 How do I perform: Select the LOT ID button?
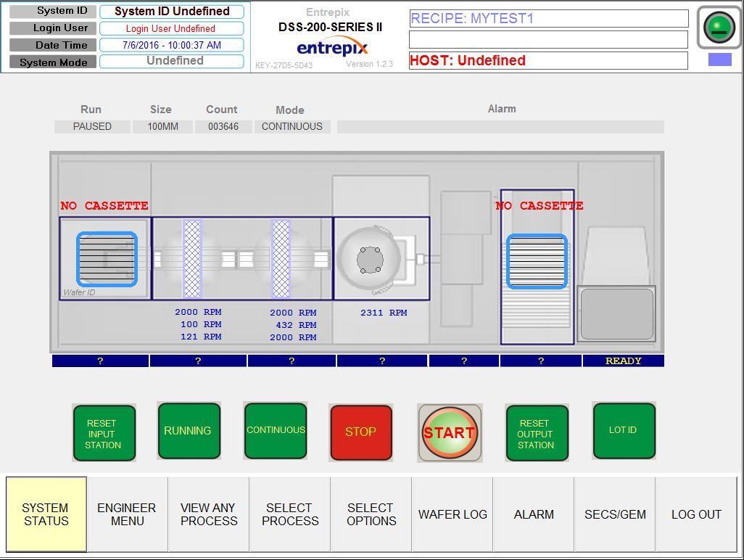pos(623,430)
